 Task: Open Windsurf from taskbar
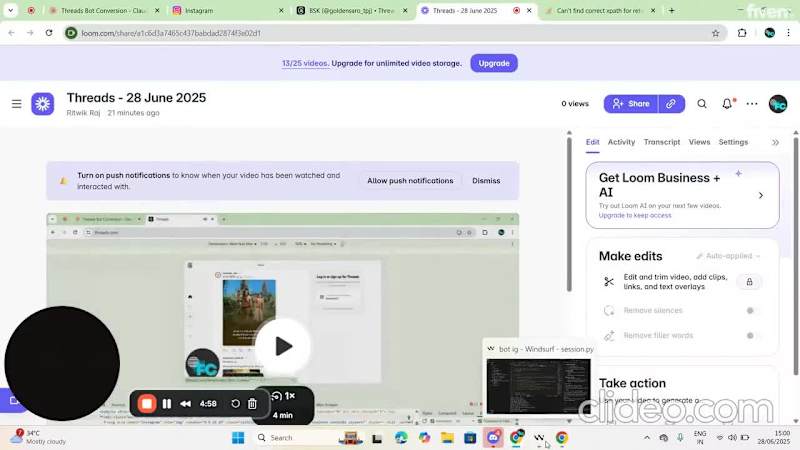coord(539,438)
